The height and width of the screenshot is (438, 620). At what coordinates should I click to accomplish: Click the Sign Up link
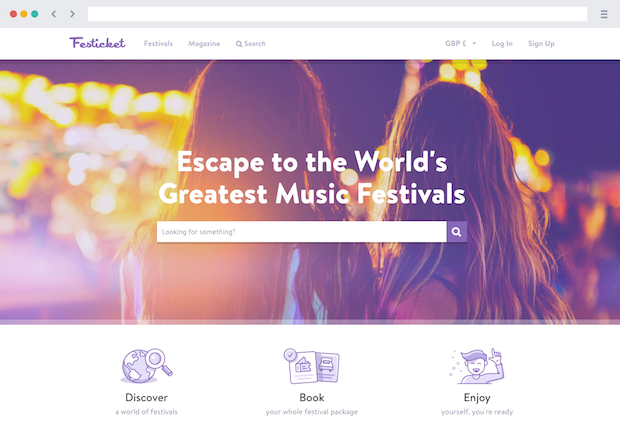pyautogui.click(x=541, y=43)
